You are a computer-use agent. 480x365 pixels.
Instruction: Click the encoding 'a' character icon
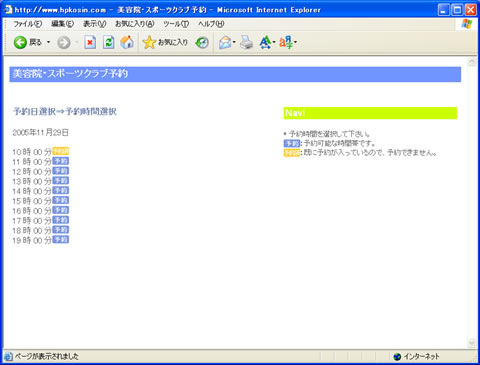tap(286, 42)
